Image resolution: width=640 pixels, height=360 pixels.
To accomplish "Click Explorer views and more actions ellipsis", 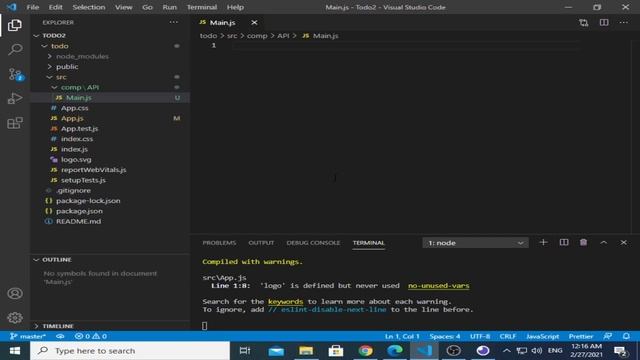I will coord(173,22).
